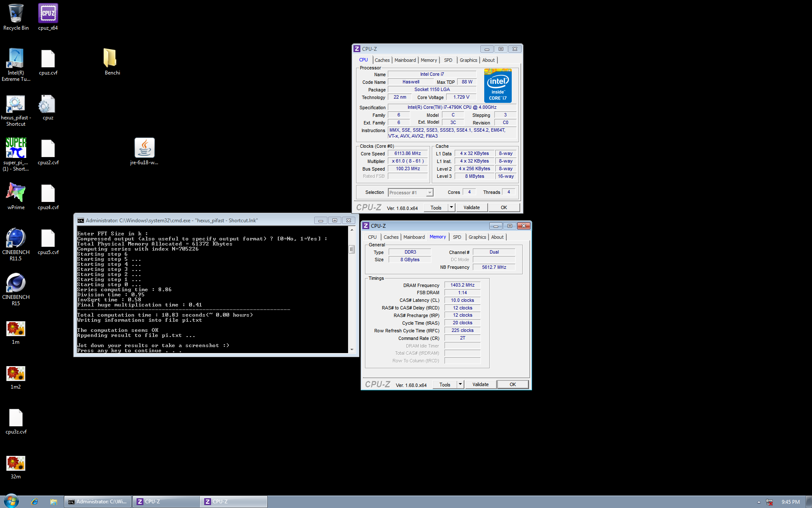Open the super_pi shortcut icon
Image resolution: width=812 pixels, height=508 pixels.
click(x=16, y=154)
